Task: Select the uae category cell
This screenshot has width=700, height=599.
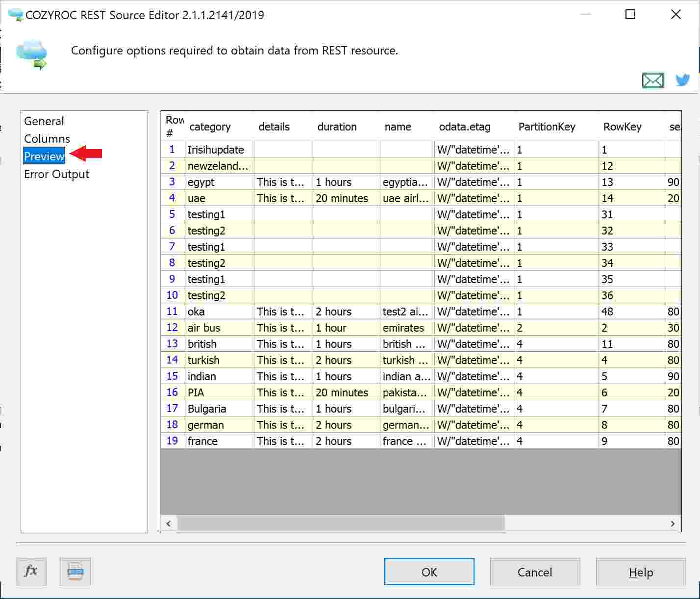Action: click(219, 198)
